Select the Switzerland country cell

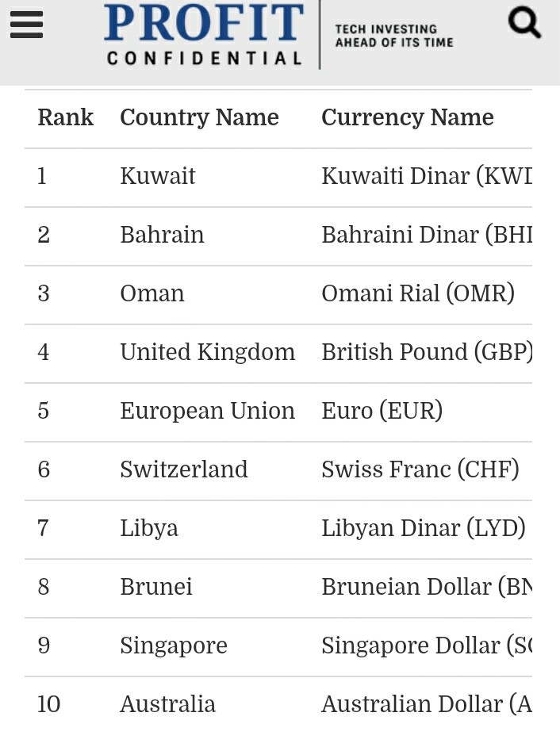tap(184, 469)
